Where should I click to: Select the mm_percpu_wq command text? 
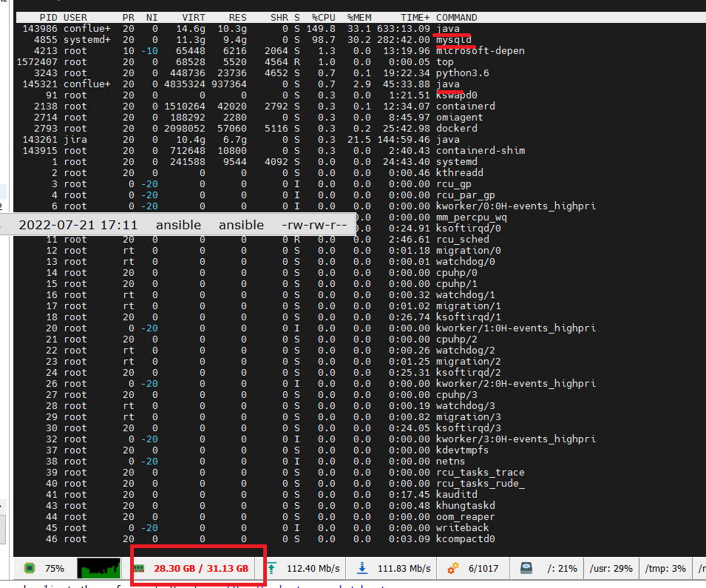click(472, 217)
